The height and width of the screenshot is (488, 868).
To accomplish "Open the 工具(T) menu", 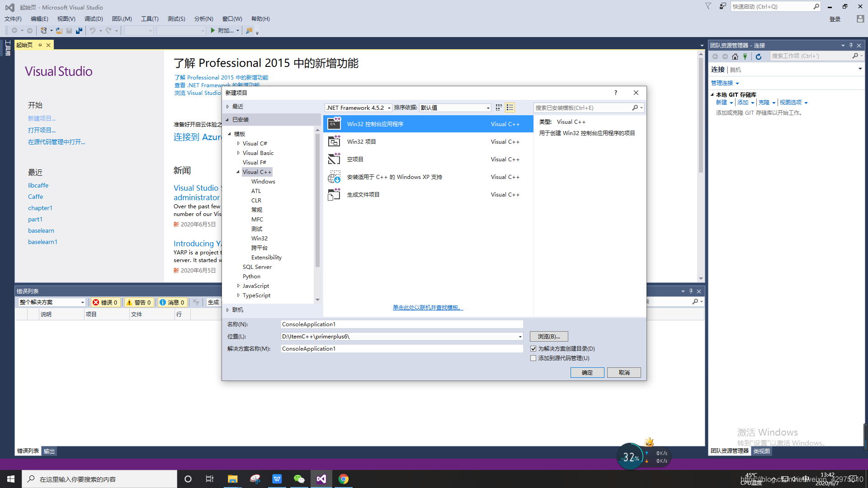I will (x=150, y=19).
